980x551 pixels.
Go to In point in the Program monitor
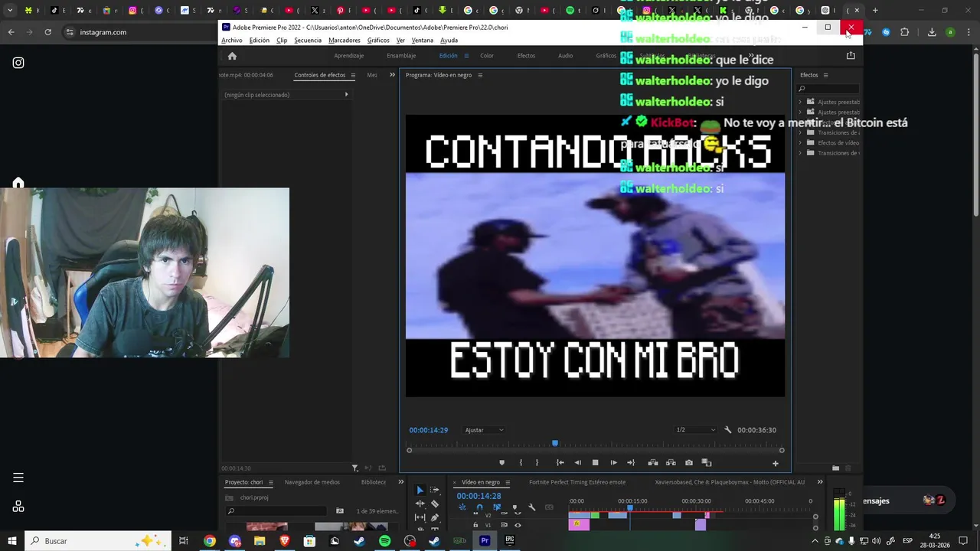[560, 462]
